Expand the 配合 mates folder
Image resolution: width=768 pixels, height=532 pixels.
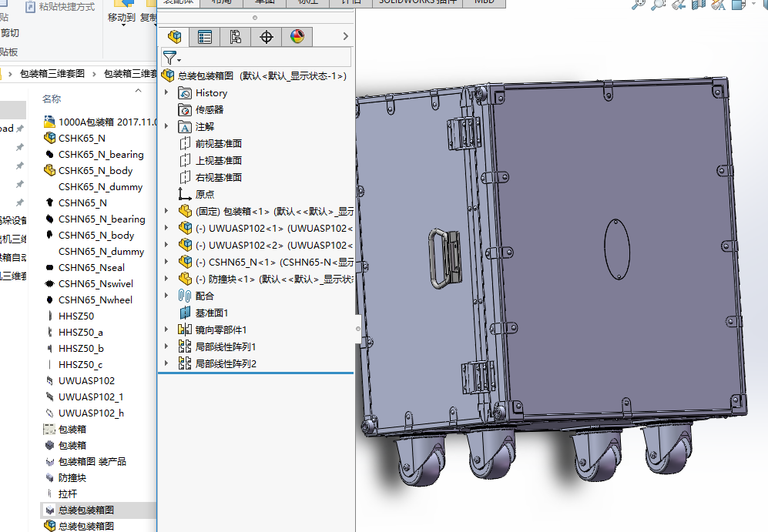tap(166, 296)
